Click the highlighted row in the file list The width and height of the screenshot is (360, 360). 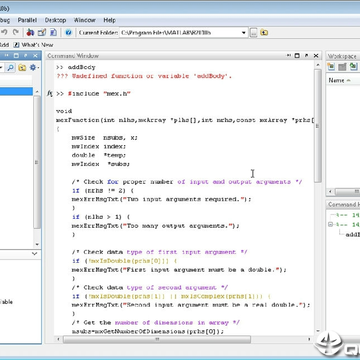pyautogui.click(x=16, y=91)
